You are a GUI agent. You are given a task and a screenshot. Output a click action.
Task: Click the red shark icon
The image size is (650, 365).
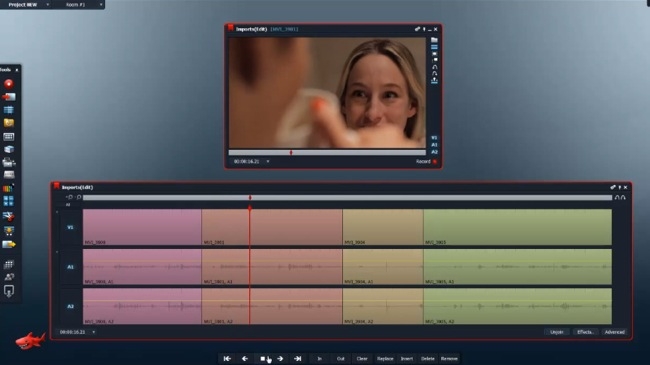pyautogui.click(x=30, y=340)
